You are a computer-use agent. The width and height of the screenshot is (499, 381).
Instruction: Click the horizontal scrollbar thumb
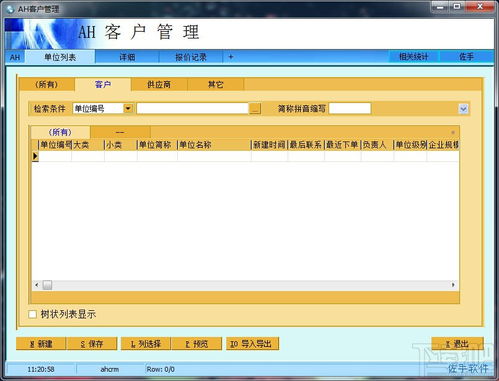[x=47, y=285]
